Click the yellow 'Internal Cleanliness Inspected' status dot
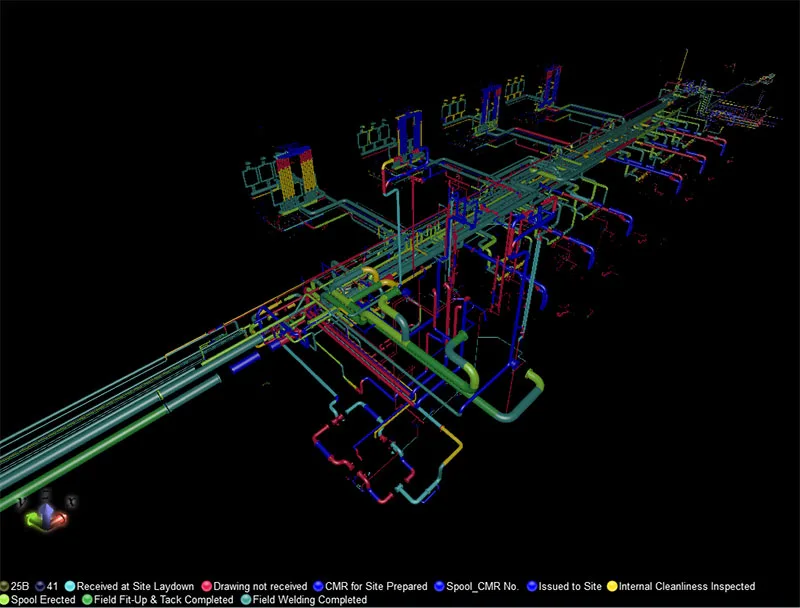 tap(612, 585)
